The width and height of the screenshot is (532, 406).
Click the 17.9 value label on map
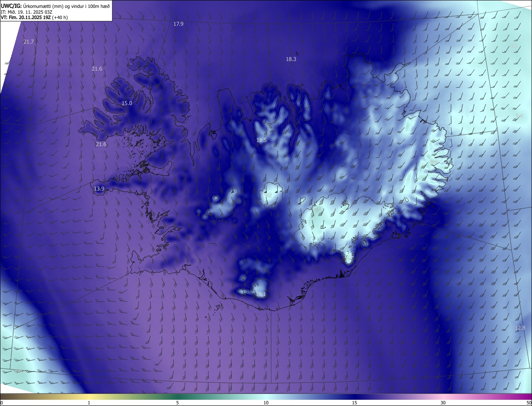(178, 24)
